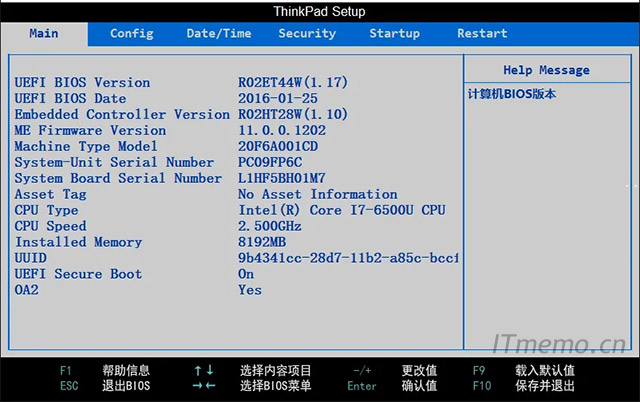Screen dimensions: 640x402
Task: Click the -/+ change value hint
Action: pos(362,371)
